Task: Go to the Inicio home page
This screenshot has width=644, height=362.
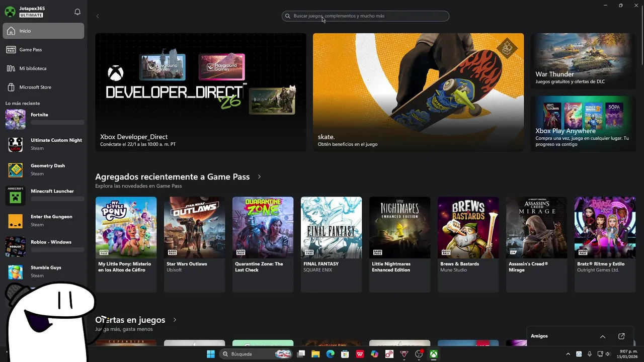Action: tap(43, 31)
